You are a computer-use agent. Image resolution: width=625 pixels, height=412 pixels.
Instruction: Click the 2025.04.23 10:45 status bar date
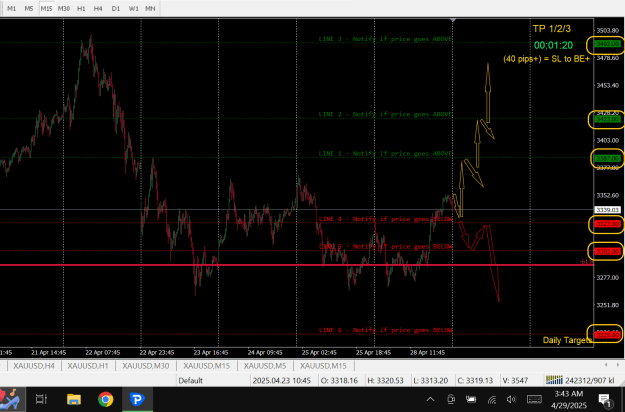click(281, 381)
